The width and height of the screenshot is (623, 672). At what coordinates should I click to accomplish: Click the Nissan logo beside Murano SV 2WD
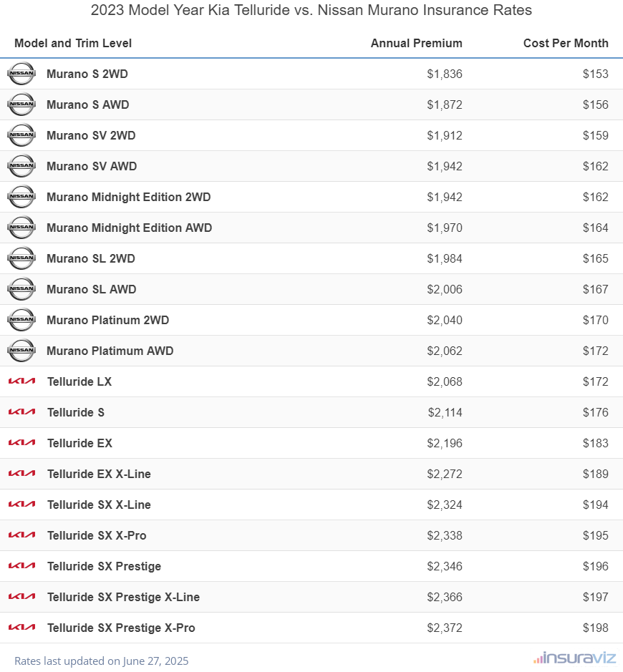[x=21, y=135]
